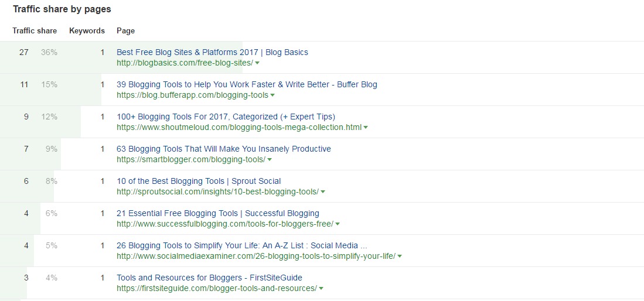Open the caret menu beside smartblogger.com URL

(270, 160)
